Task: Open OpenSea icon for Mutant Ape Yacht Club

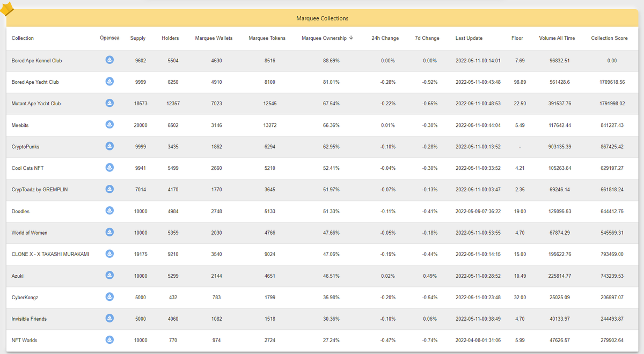Action: pos(109,103)
